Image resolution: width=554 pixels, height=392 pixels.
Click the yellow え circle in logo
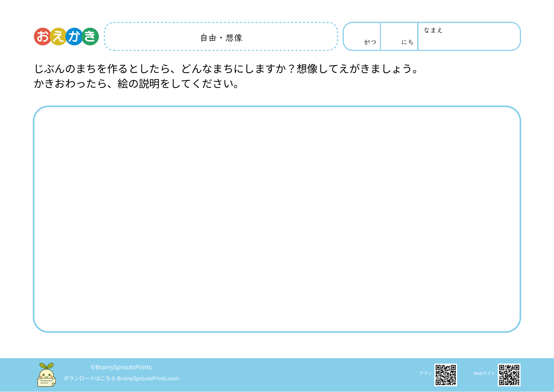click(58, 37)
